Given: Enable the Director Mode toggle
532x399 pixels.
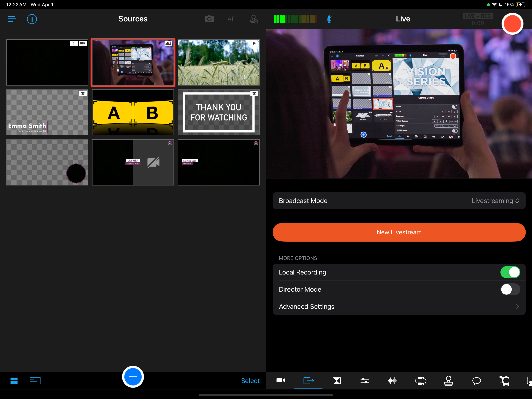Looking at the screenshot, I should [x=510, y=289].
